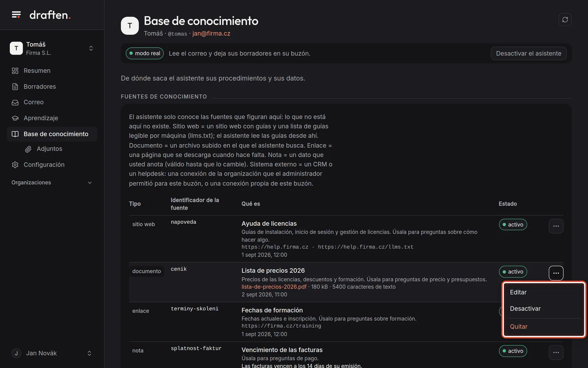Select Quitar in the context menu

[544, 327]
